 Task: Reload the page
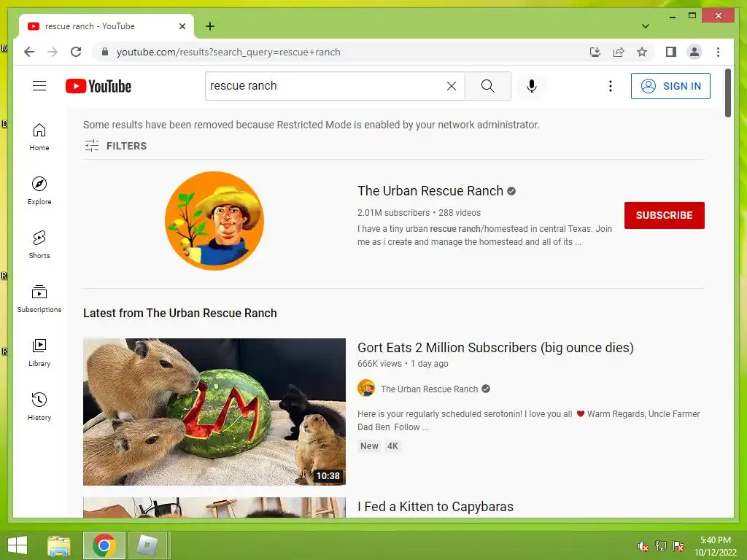point(76,52)
